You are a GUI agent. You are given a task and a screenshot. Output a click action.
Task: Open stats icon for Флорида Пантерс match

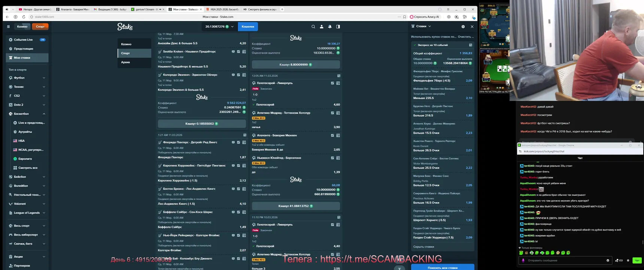click(x=239, y=142)
